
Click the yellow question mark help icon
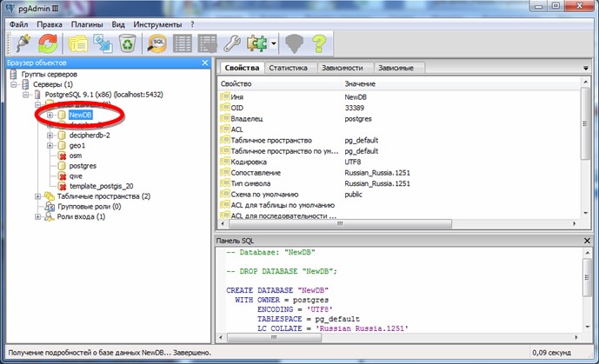pos(318,43)
